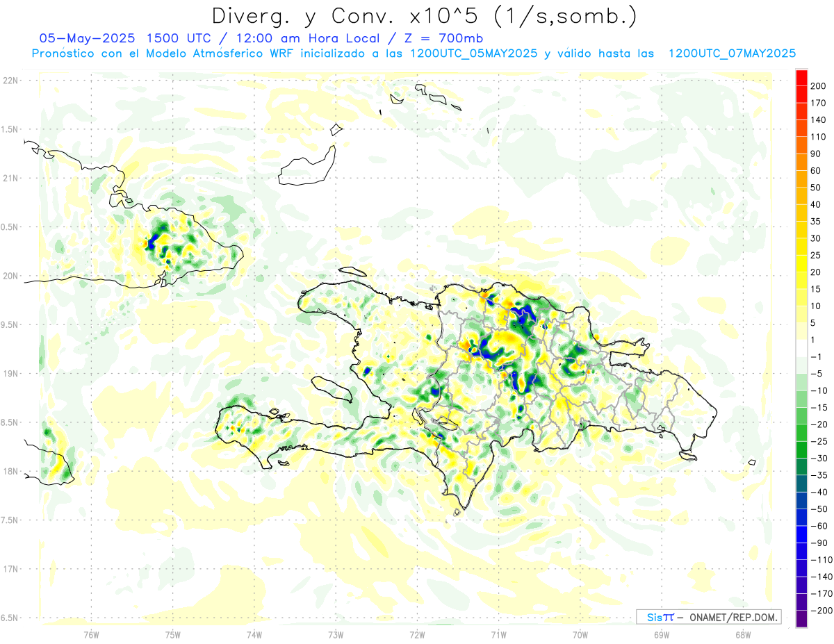
Task: Click the '69W' longitude label
Action: pos(662,634)
